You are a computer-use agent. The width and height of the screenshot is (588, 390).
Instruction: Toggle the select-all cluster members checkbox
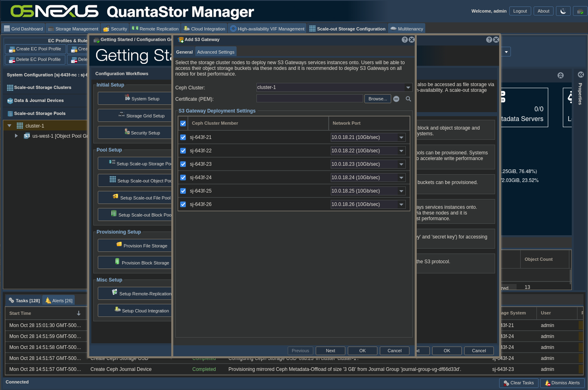pyautogui.click(x=183, y=123)
